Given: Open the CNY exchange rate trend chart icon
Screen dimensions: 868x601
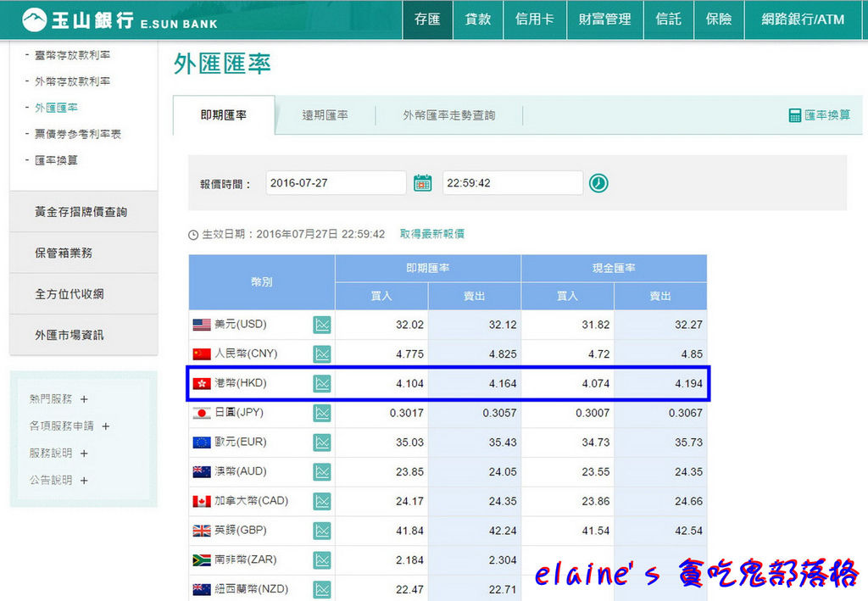Looking at the screenshot, I should pyautogui.click(x=321, y=354).
